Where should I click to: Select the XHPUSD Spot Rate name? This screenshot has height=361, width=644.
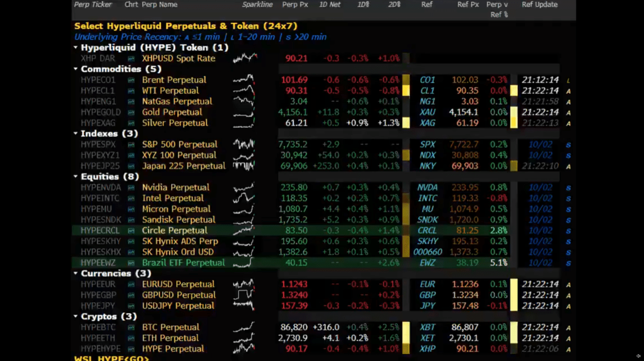[179, 58]
